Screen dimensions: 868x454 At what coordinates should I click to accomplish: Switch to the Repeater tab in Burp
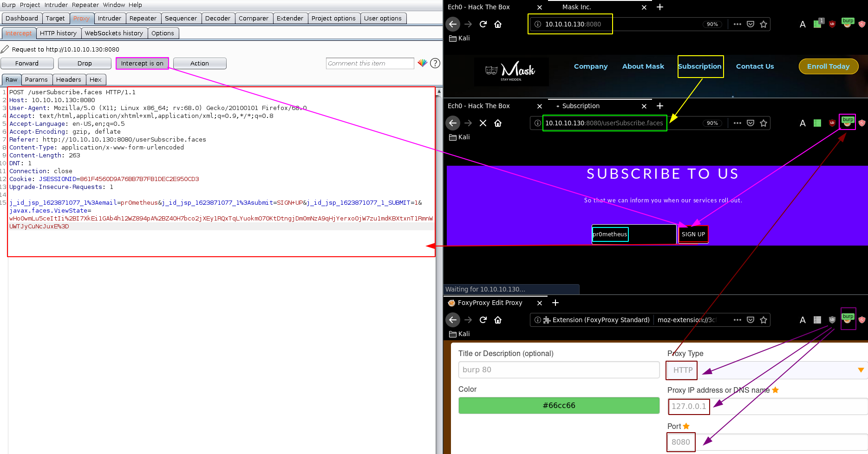(143, 18)
